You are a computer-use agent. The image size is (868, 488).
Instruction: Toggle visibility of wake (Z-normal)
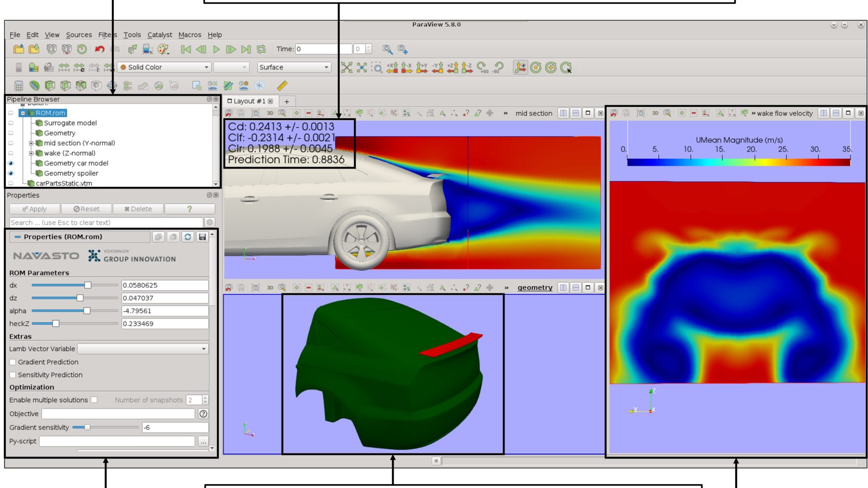[x=11, y=153]
